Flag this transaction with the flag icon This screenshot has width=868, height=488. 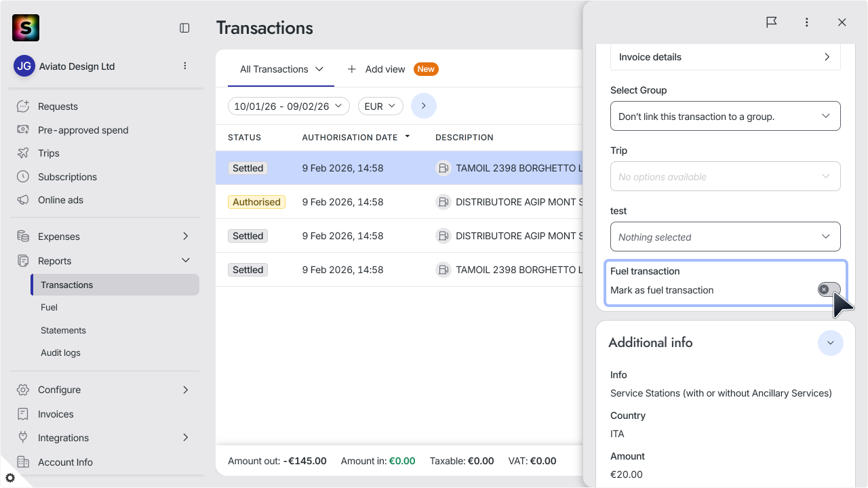pyautogui.click(x=772, y=22)
